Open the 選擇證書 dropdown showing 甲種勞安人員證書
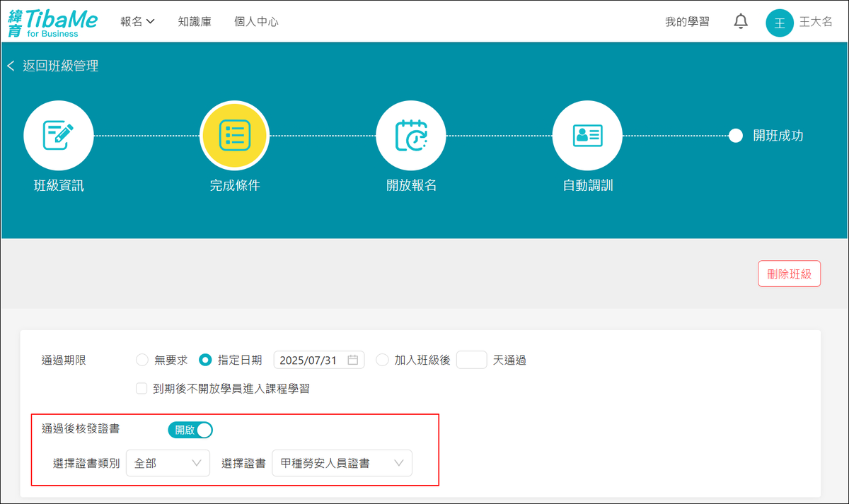The image size is (849, 504). [342, 464]
